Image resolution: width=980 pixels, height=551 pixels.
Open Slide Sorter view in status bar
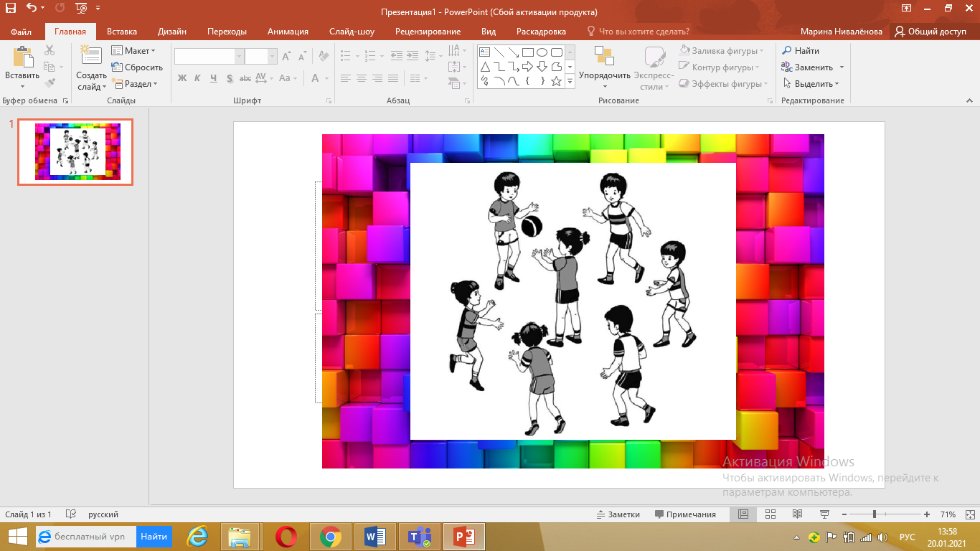point(770,514)
